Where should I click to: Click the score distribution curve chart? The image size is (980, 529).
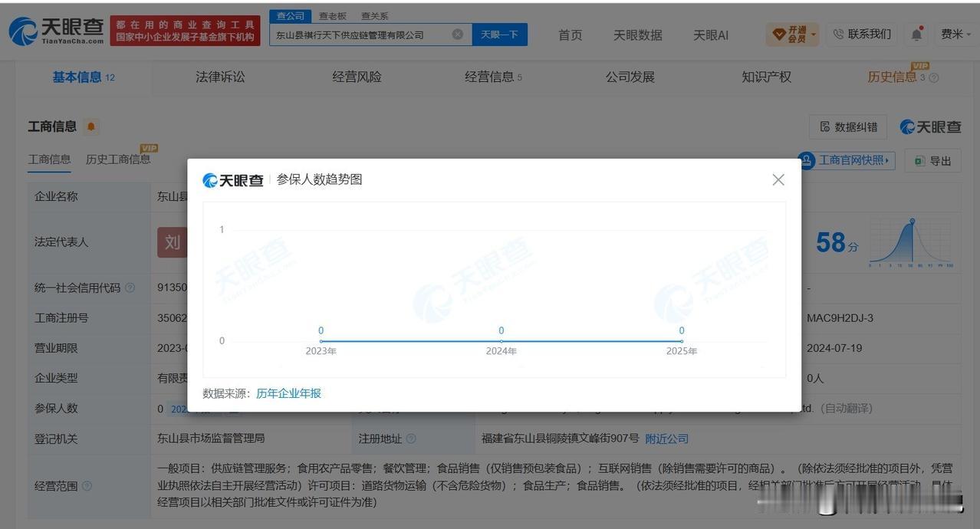point(911,243)
